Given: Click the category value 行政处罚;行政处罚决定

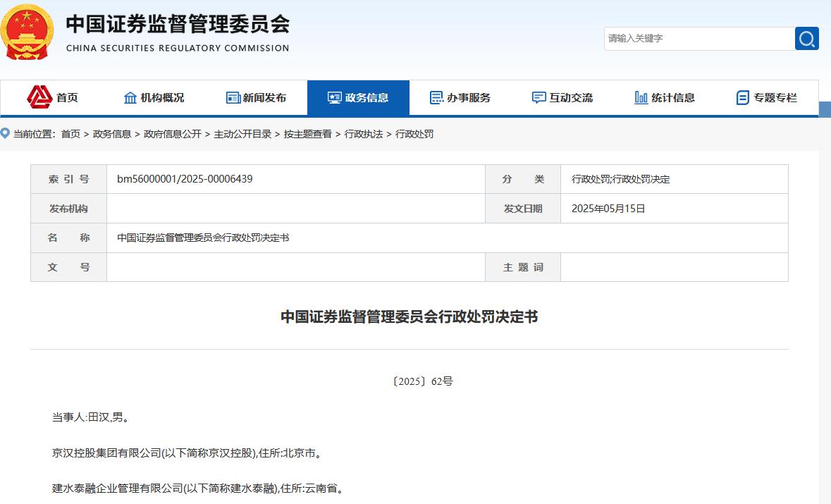Looking at the screenshot, I should point(620,179).
